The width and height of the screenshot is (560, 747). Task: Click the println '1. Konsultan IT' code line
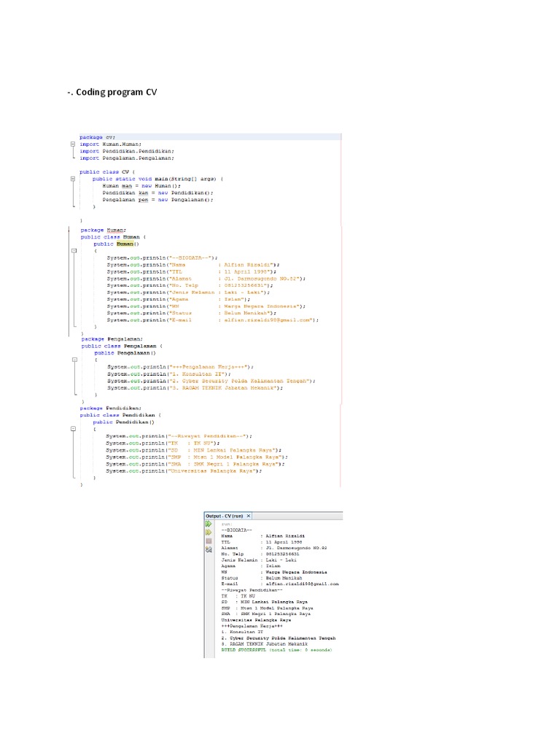pos(168,374)
